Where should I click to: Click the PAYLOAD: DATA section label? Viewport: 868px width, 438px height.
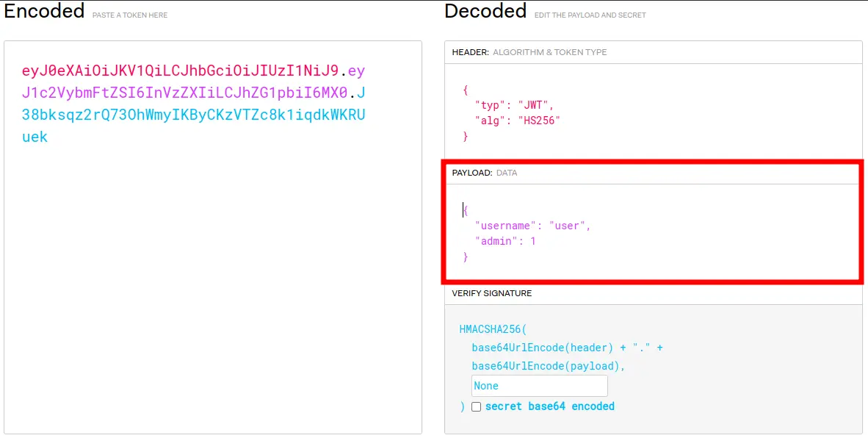pyautogui.click(x=485, y=173)
